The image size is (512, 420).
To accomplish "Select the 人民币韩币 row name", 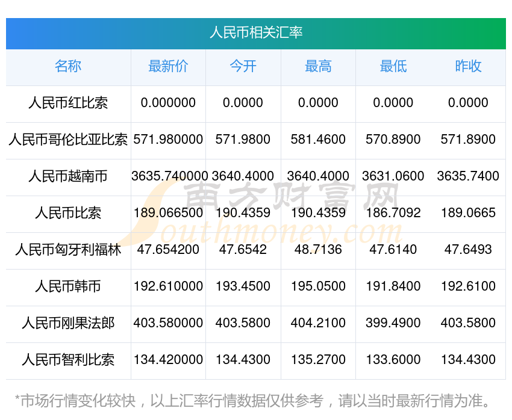I will pyautogui.click(x=68, y=286).
